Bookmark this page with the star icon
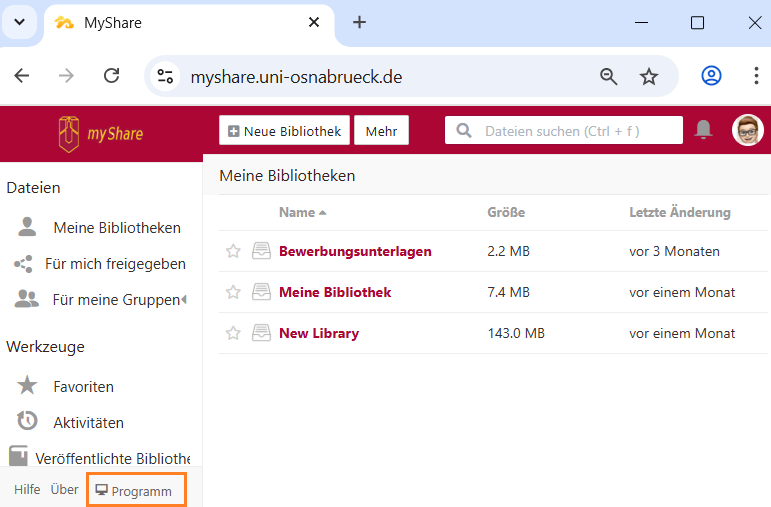771x507 pixels. point(649,77)
